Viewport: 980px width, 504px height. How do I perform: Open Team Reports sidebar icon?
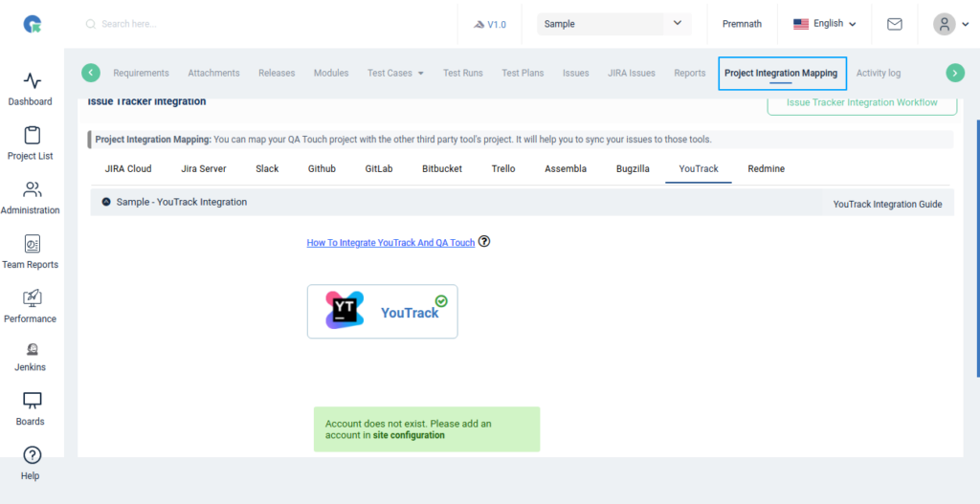coord(32,245)
